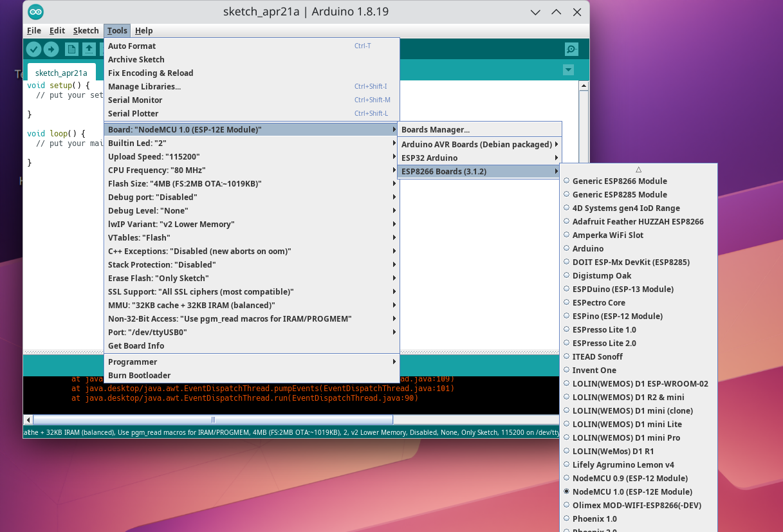Open Manage Libraries... from Tools menu
The height and width of the screenshot is (532, 783).
(252, 86)
